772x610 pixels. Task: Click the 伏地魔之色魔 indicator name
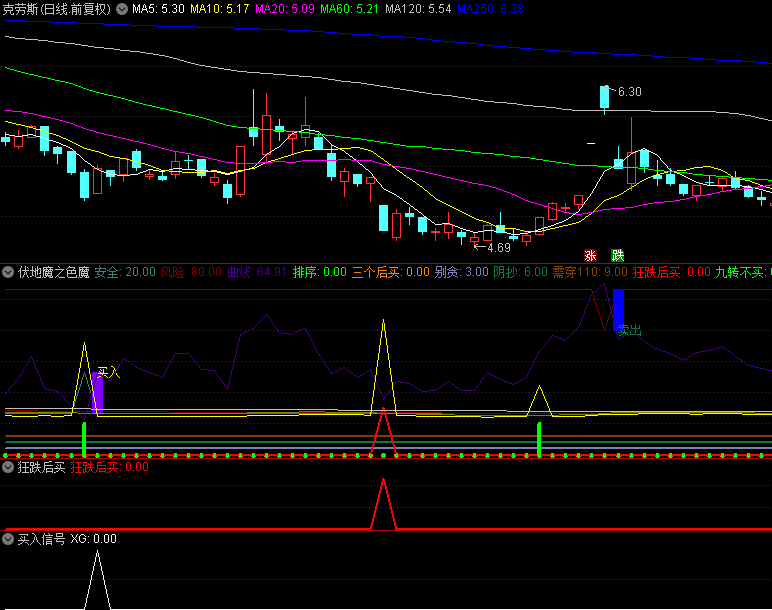[x=54, y=272]
